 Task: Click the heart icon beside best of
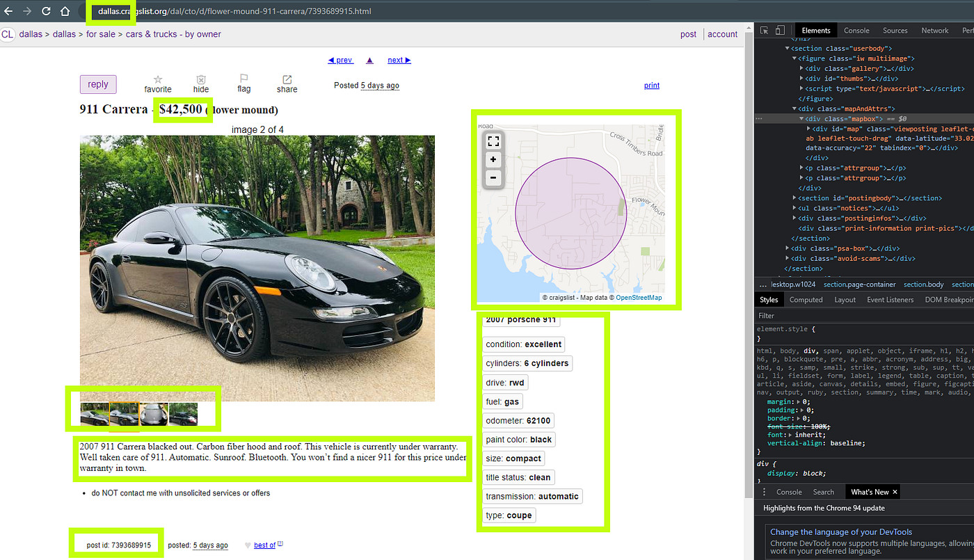click(248, 545)
